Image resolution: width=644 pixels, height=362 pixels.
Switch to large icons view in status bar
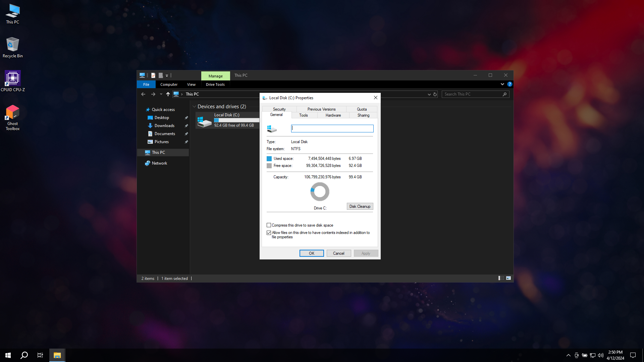(508, 278)
